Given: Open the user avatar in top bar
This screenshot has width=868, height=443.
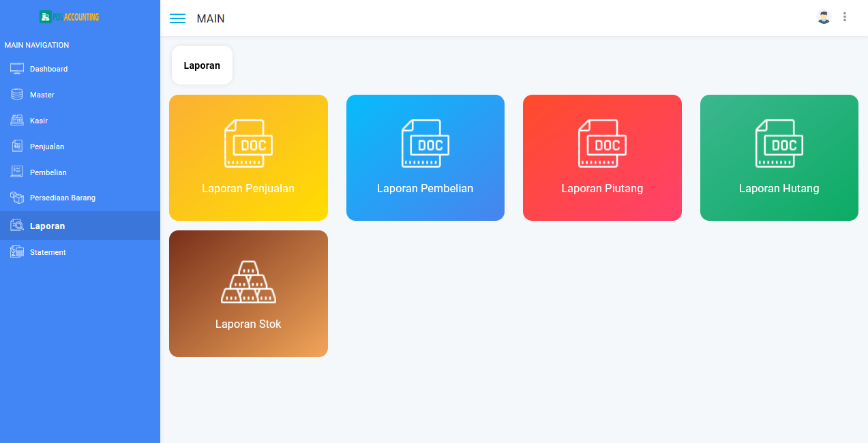Looking at the screenshot, I should click(824, 17).
